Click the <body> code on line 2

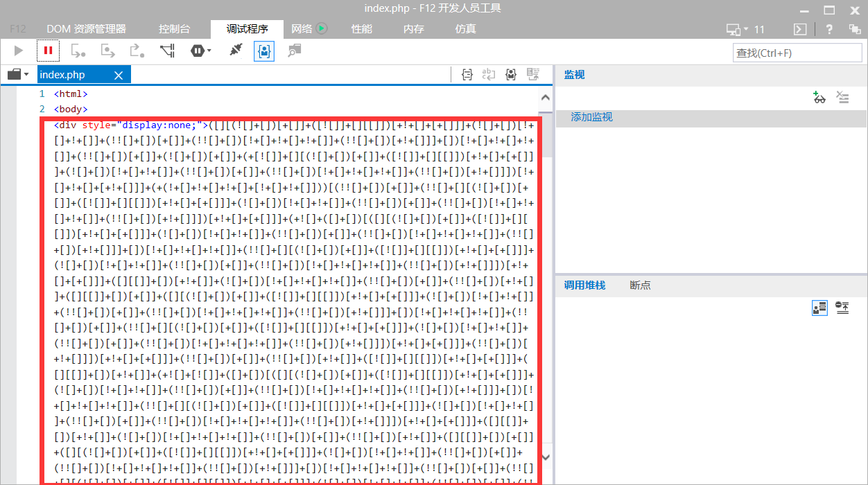pyautogui.click(x=71, y=109)
